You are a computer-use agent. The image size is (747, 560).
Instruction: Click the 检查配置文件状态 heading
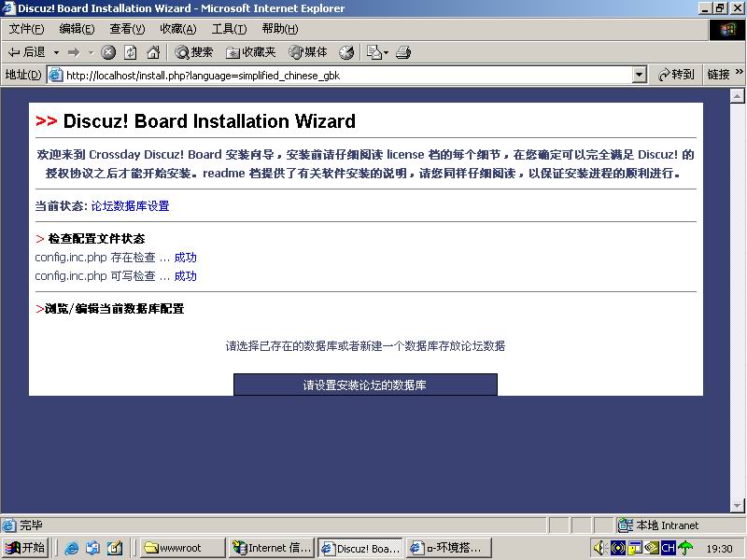point(96,239)
